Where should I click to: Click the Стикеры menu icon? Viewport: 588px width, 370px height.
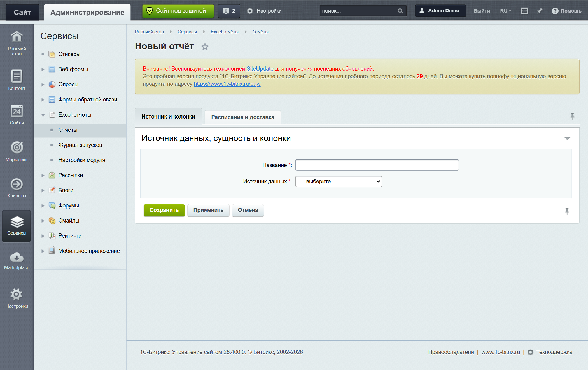coord(52,54)
